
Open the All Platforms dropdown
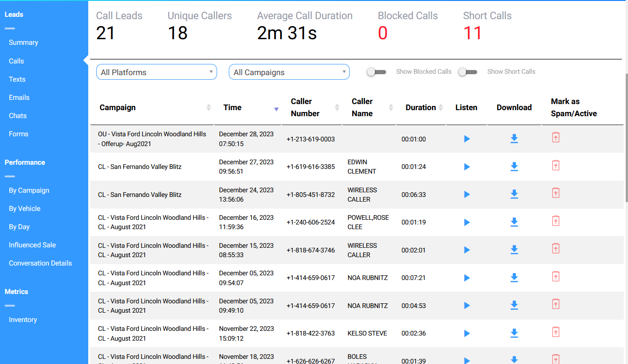point(156,72)
